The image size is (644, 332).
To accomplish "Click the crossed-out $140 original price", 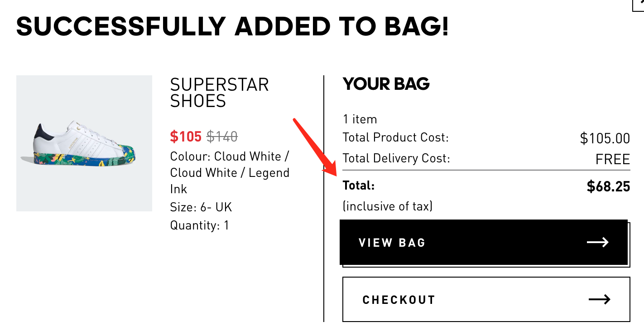I will 222,136.
